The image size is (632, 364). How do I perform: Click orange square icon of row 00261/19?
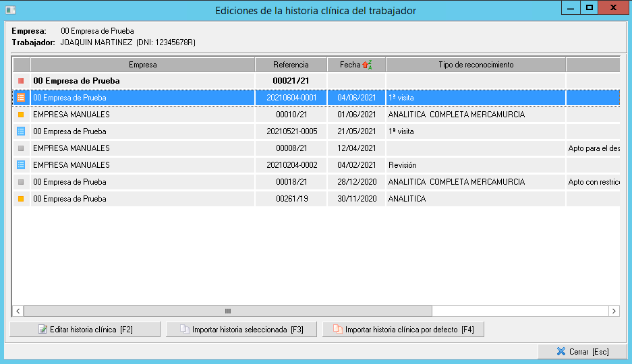(21, 199)
